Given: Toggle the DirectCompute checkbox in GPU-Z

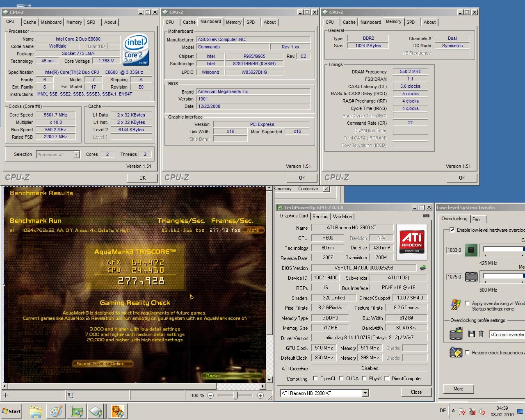Looking at the screenshot, I should tap(387, 379).
